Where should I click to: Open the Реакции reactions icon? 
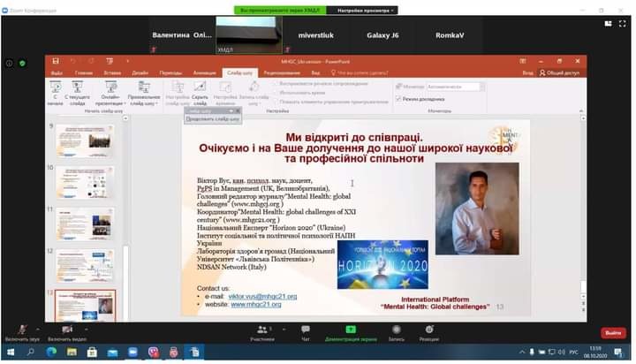pos(429,330)
